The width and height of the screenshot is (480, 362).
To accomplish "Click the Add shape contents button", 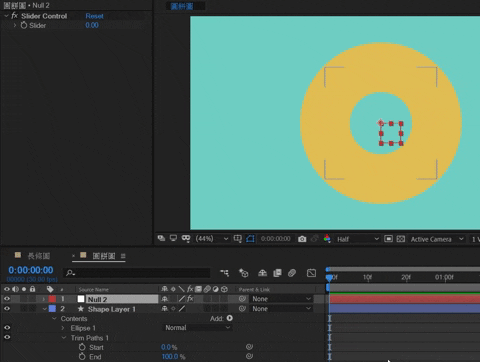I will coord(230,318).
